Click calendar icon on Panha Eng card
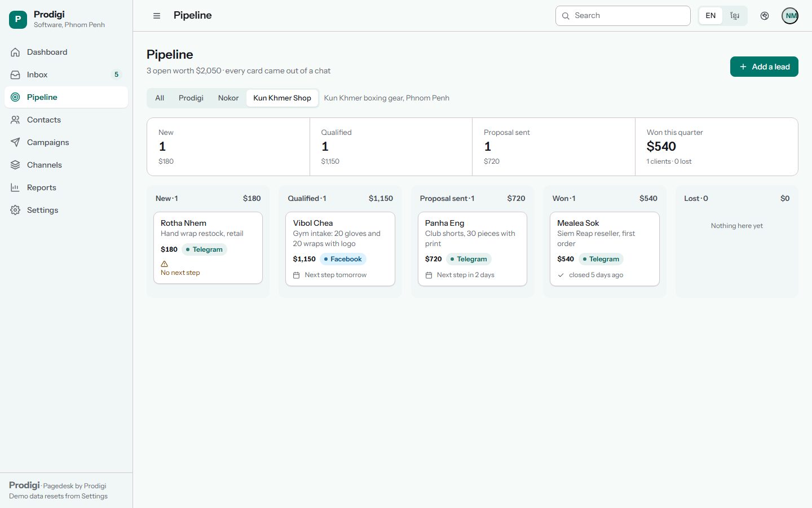The height and width of the screenshot is (508, 812). pyautogui.click(x=429, y=275)
